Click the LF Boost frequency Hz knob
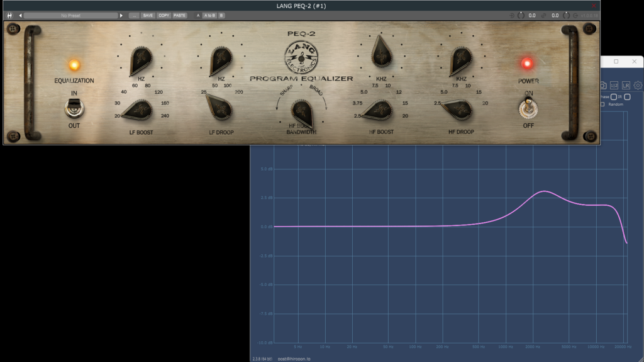644x362 pixels. tap(141, 60)
